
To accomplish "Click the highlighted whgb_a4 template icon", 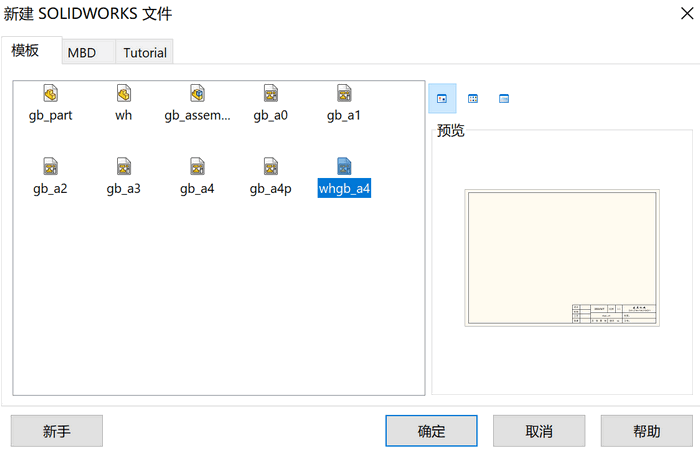I will pyautogui.click(x=344, y=167).
